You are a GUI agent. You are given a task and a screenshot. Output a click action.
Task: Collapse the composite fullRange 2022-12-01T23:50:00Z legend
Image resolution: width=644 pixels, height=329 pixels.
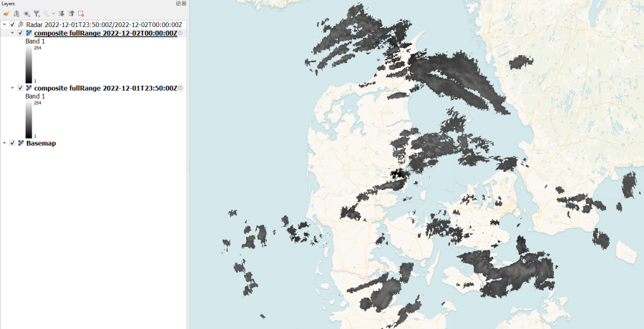click(12, 88)
